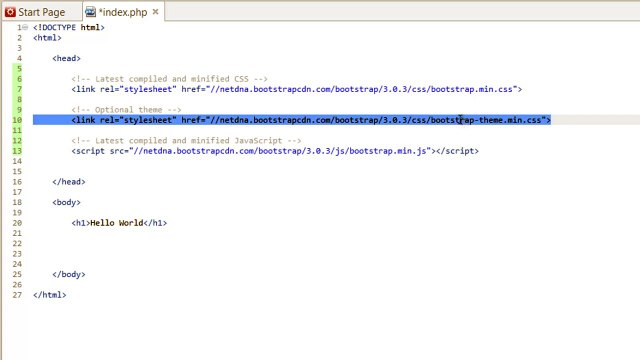The height and width of the screenshot is (360, 640).
Task: Click the opening html tag
Action: pyautogui.click(x=47, y=38)
